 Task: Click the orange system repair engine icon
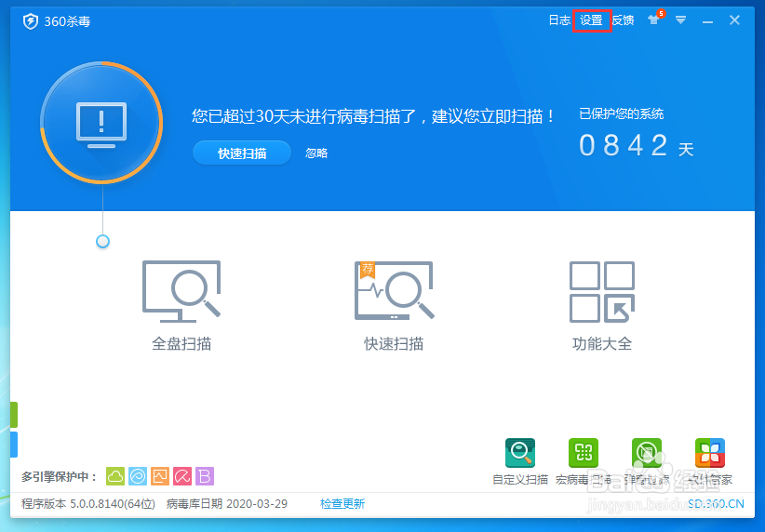click(x=160, y=476)
